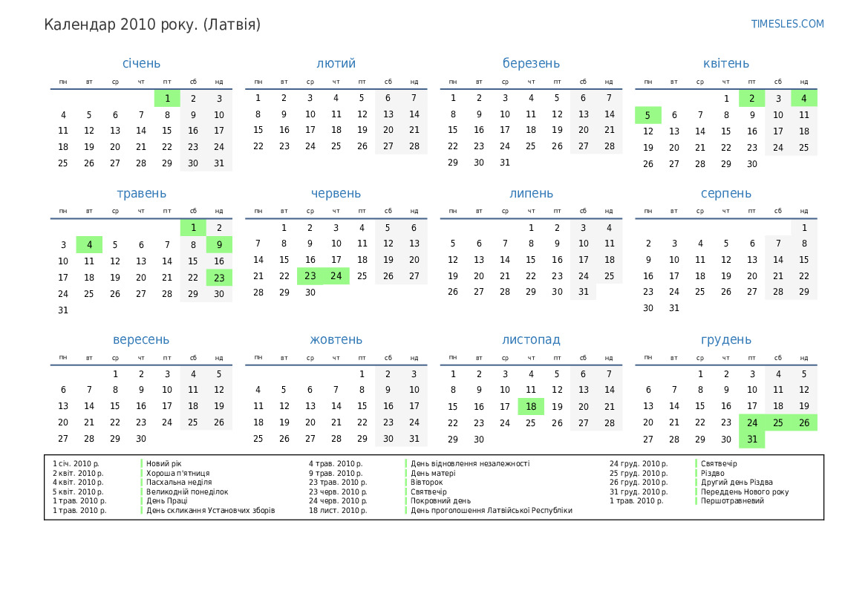Select 31 July in липень
868x614 pixels.
point(584,292)
